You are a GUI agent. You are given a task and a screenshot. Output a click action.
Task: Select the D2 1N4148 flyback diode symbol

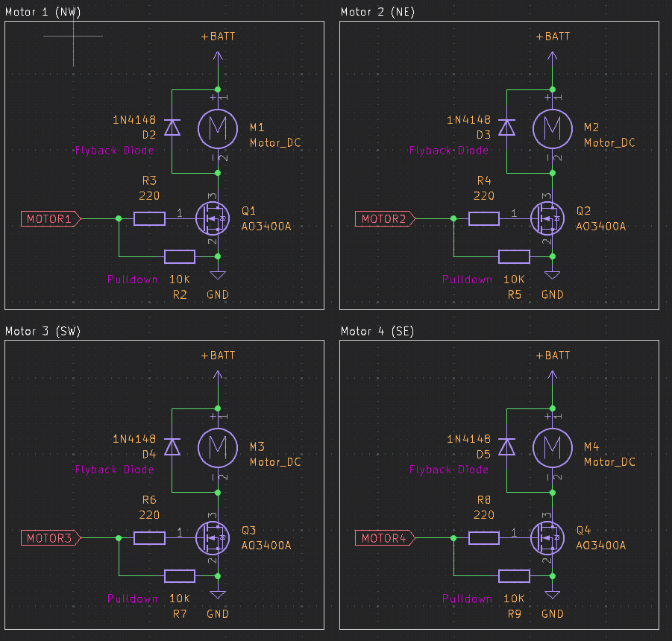click(x=172, y=128)
